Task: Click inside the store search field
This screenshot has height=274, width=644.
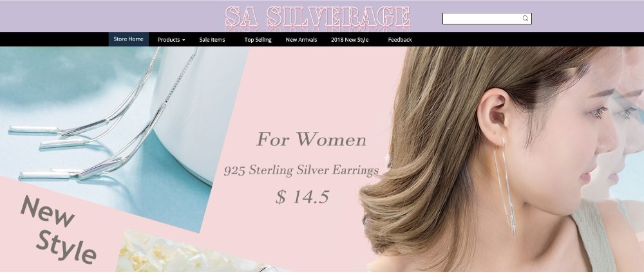Action: [482, 19]
